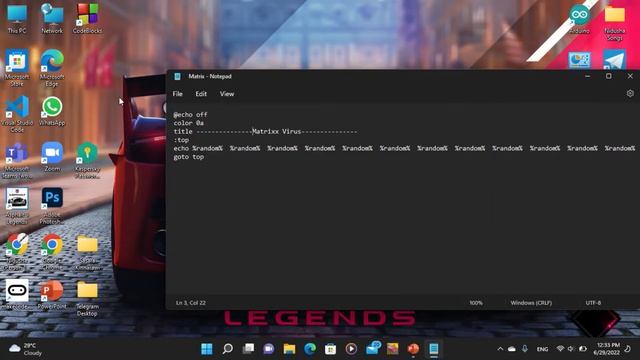Click the Notepad icon on the taskbar
640x360 pixels.
pos(433,349)
